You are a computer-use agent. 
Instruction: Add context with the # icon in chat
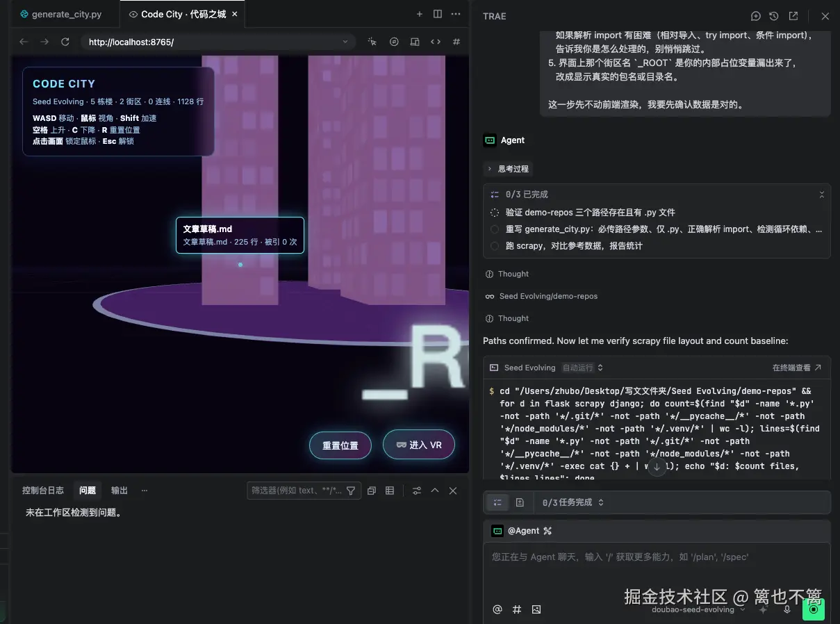point(517,609)
